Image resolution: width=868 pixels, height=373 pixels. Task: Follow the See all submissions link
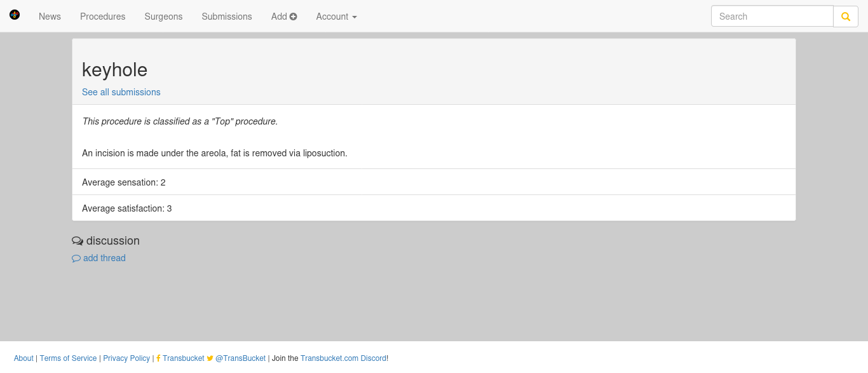(x=121, y=92)
